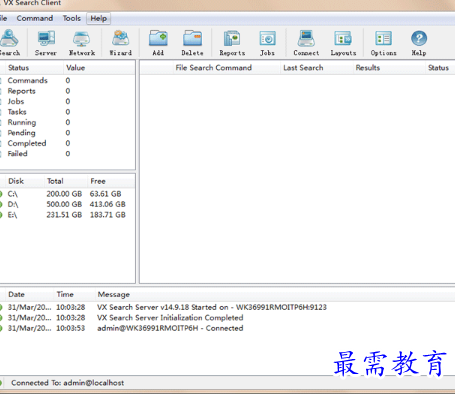Click Connected To admin@localhost status text
The height and width of the screenshot is (395, 455).
click(67, 383)
